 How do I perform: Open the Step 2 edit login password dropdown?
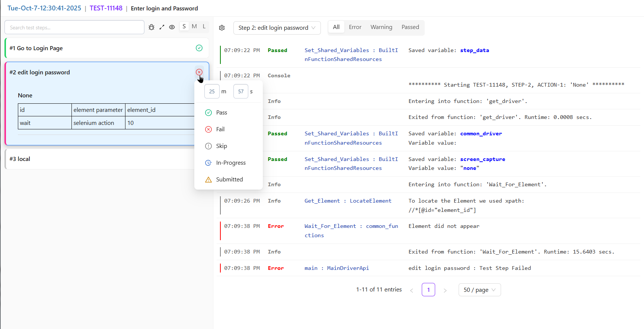coord(277,28)
